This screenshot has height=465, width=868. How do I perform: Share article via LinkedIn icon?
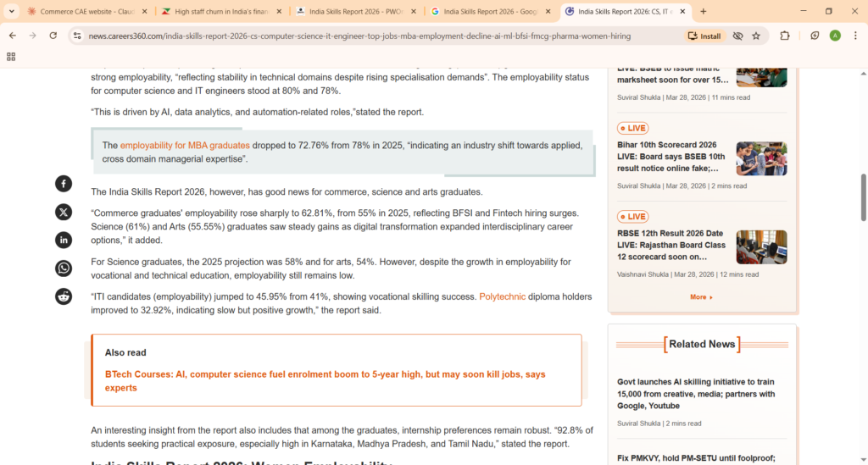(x=64, y=240)
